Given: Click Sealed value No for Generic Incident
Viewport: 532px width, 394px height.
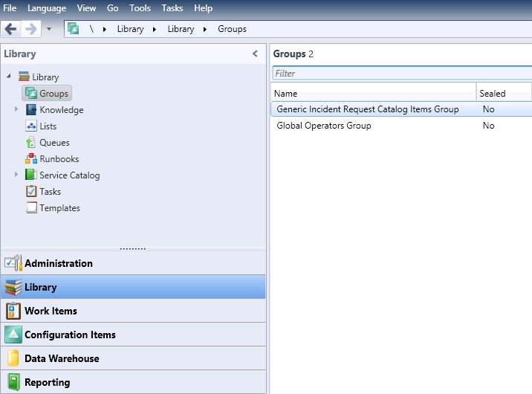Looking at the screenshot, I should pyautogui.click(x=489, y=109).
